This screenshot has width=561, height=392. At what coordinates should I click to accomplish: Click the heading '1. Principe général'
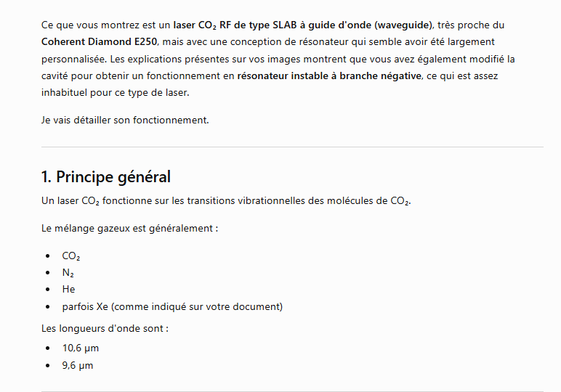click(106, 177)
